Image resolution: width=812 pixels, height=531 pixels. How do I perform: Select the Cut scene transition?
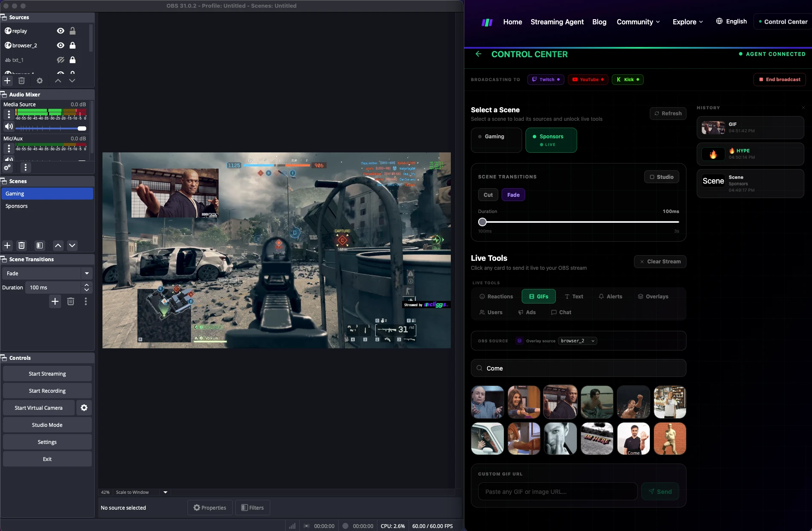[x=488, y=195]
